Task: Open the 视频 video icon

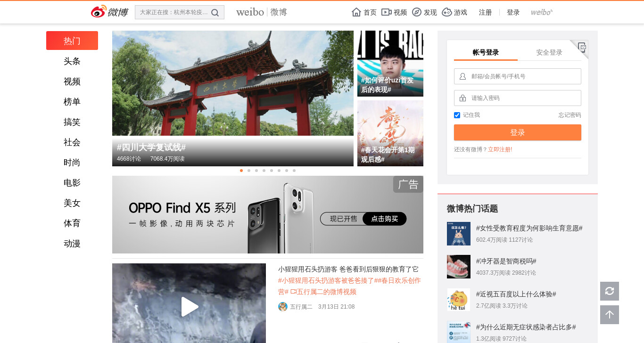Action: coord(387,12)
